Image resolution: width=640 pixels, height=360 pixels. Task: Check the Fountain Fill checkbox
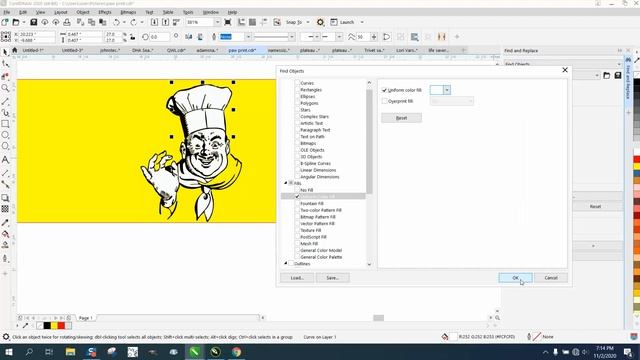coord(297,203)
